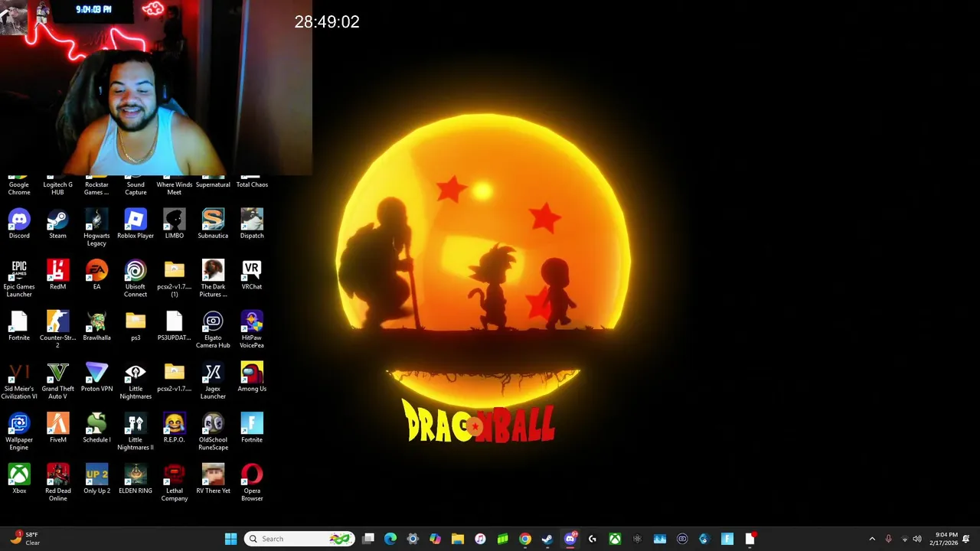Open Settings gear on the taskbar

coord(413,539)
